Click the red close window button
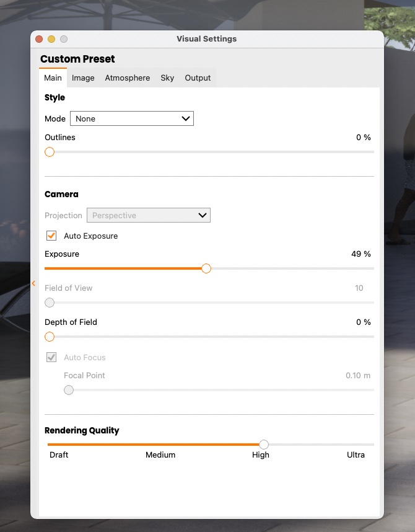This screenshot has height=532, width=415. point(39,39)
